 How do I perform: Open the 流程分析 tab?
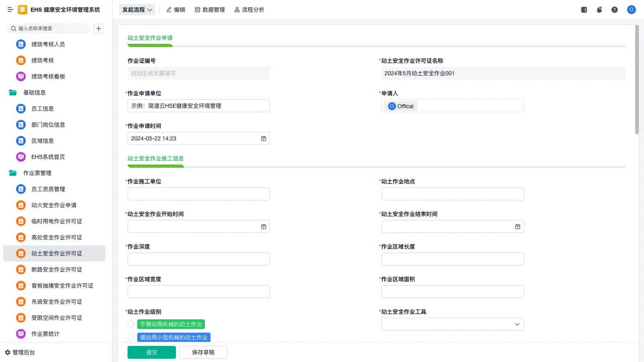pos(249,10)
